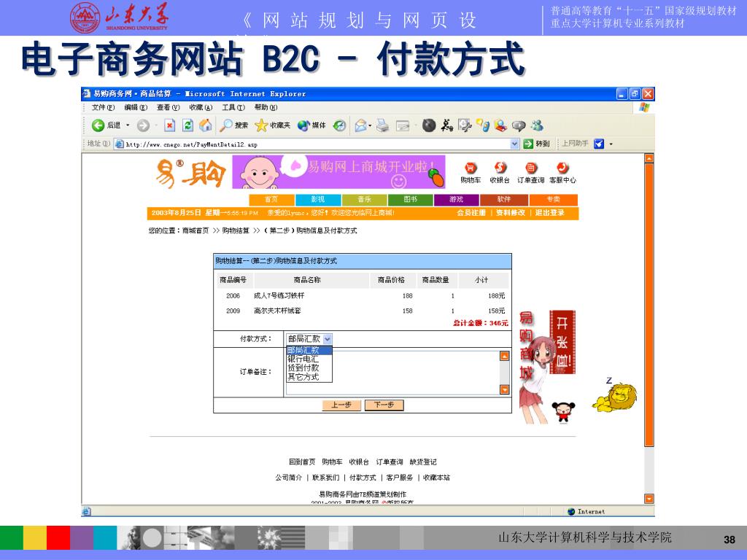Expand the Back button history arrow

tap(128, 125)
